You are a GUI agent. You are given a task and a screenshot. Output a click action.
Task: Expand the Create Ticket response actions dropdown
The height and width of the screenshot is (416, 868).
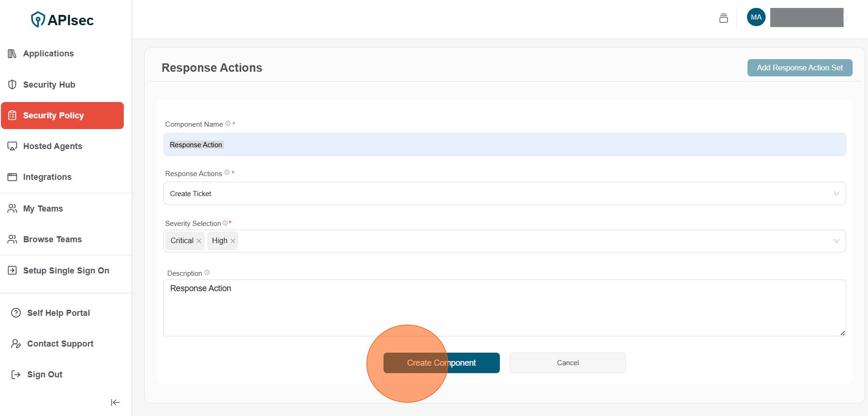point(836,193)
